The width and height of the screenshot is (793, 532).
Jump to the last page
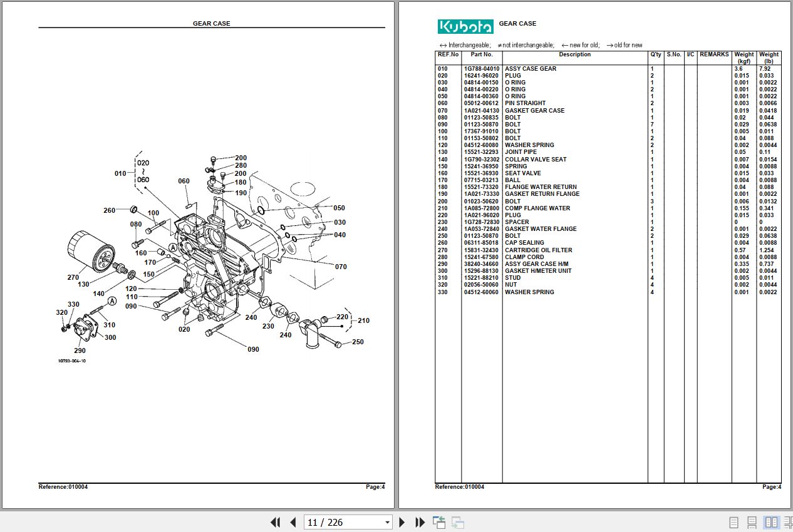click(x=420, y=522)
